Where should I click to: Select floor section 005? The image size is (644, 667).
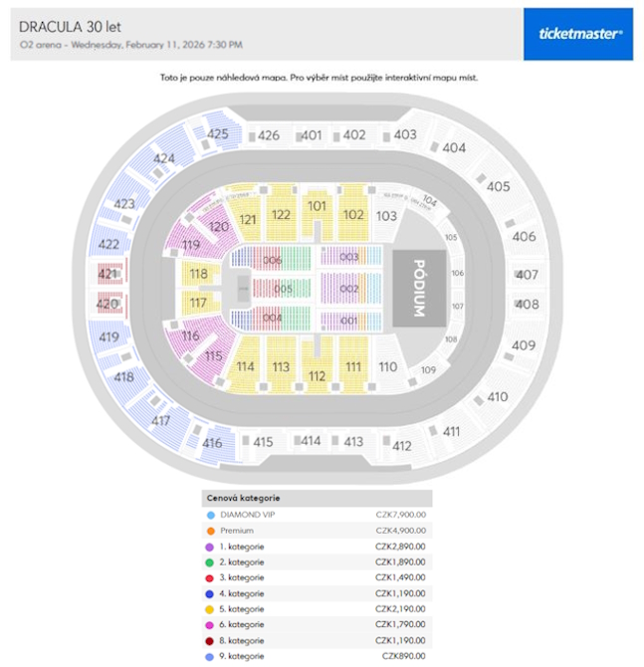[284, 289]
